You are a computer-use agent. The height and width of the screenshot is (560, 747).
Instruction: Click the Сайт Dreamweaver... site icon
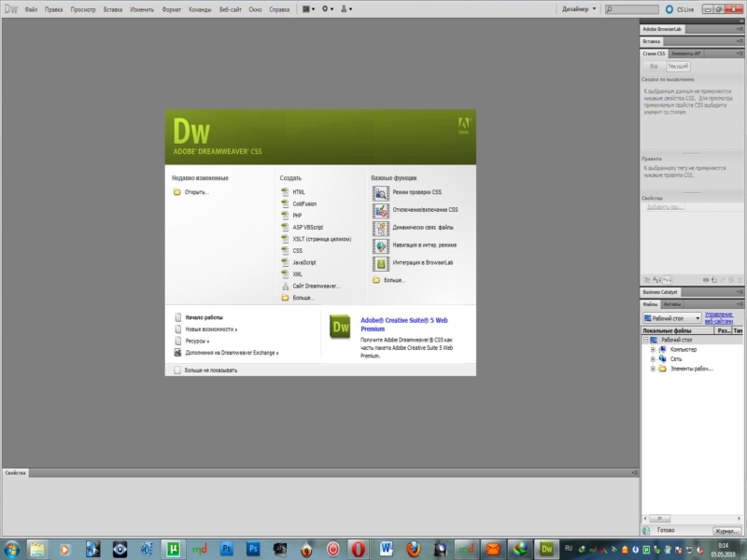[x=286, y=287]
